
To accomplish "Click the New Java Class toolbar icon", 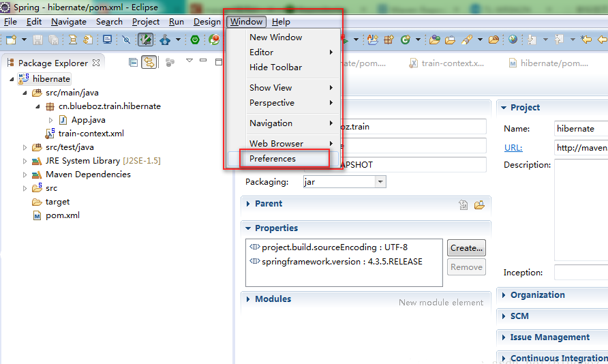I will pos(406,40).
